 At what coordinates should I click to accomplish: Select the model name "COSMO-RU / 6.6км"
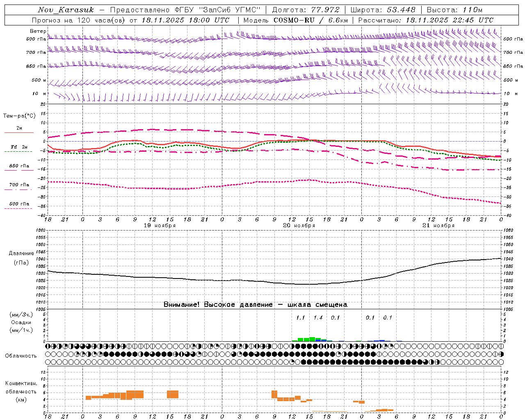pos(310,20)
